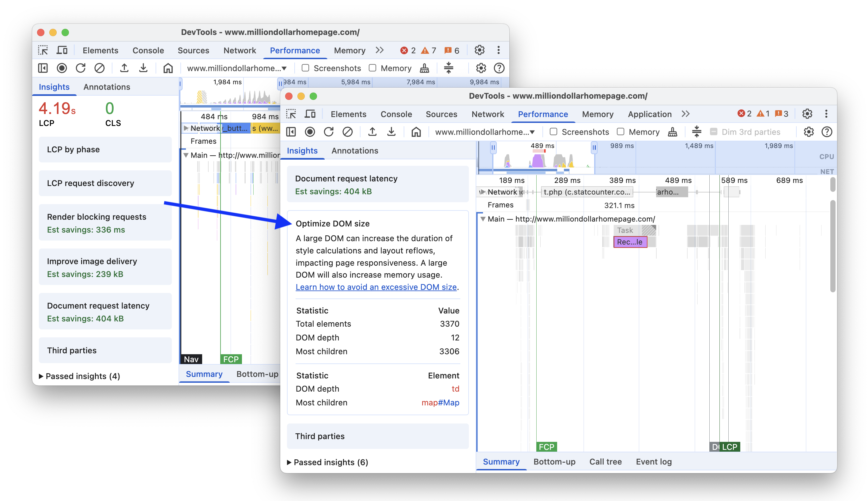Expand the Third parties insight row
Screen dimensions: 868x501
point(320,436)
